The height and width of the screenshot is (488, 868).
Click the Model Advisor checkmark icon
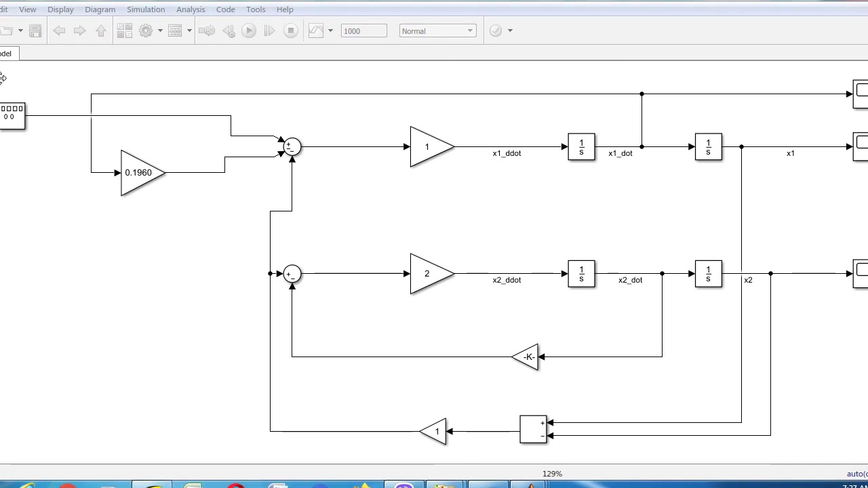496,30
